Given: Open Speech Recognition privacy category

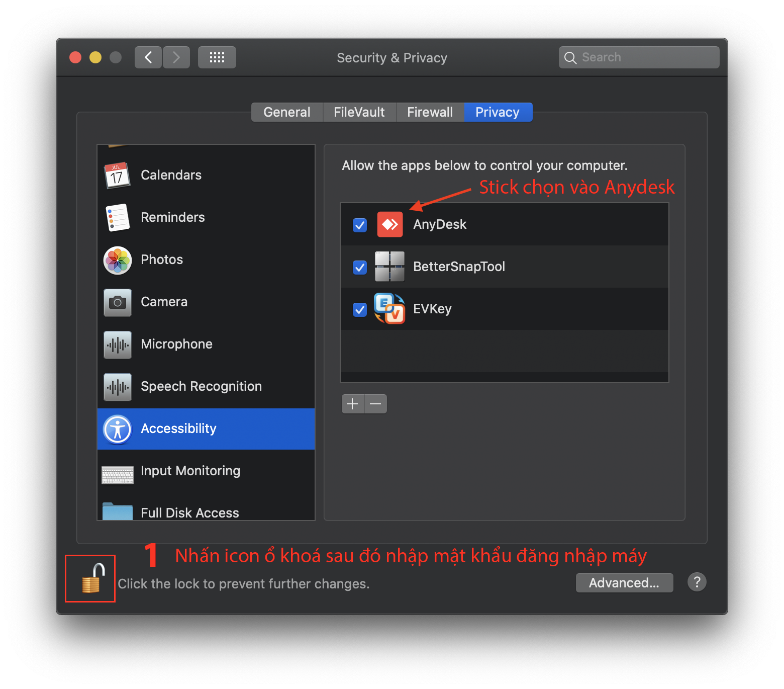Looking at the screenshot, I should (201, 387).
